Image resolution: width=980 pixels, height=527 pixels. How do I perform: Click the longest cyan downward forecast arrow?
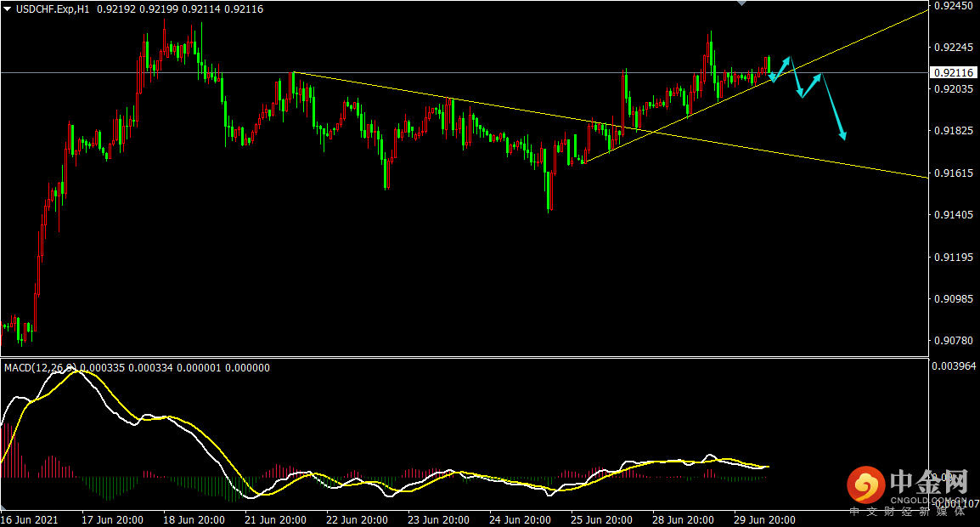pos(834,106)
